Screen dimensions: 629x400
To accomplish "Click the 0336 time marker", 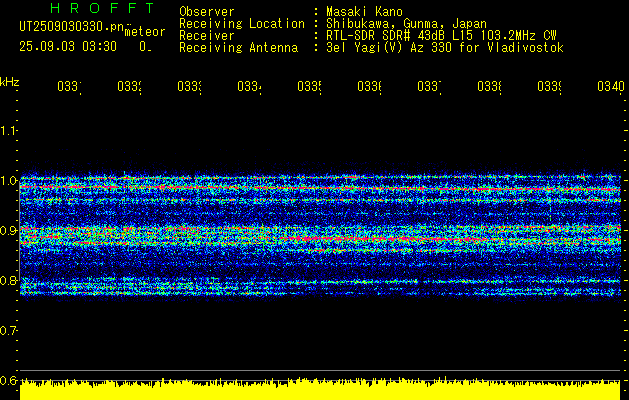I will (369, 86).
